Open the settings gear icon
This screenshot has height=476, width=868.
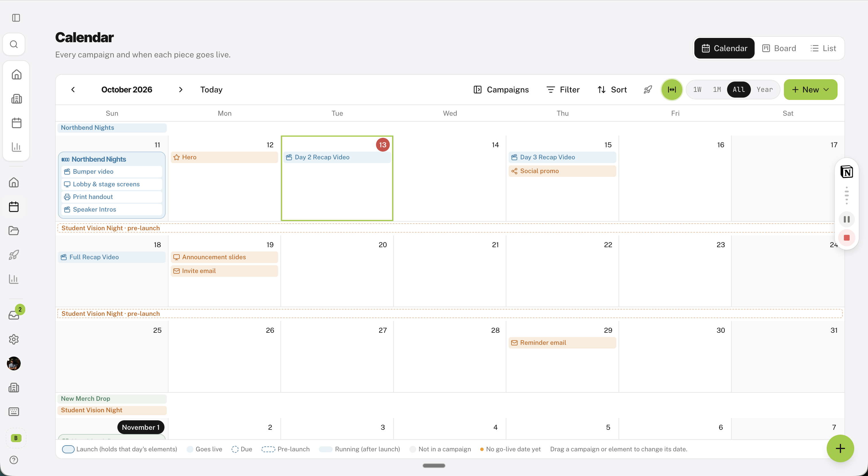pyautogui.click(x=14, y=339)
